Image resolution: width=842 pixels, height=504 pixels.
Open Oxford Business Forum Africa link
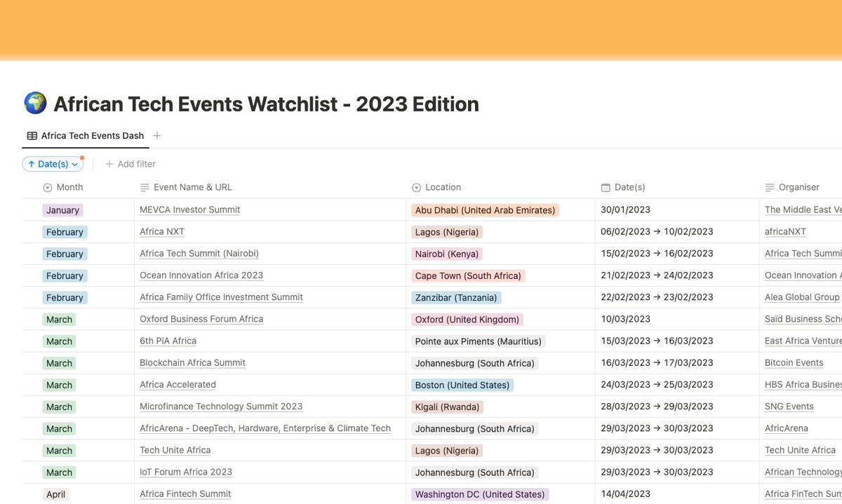(x=201, y=319)
